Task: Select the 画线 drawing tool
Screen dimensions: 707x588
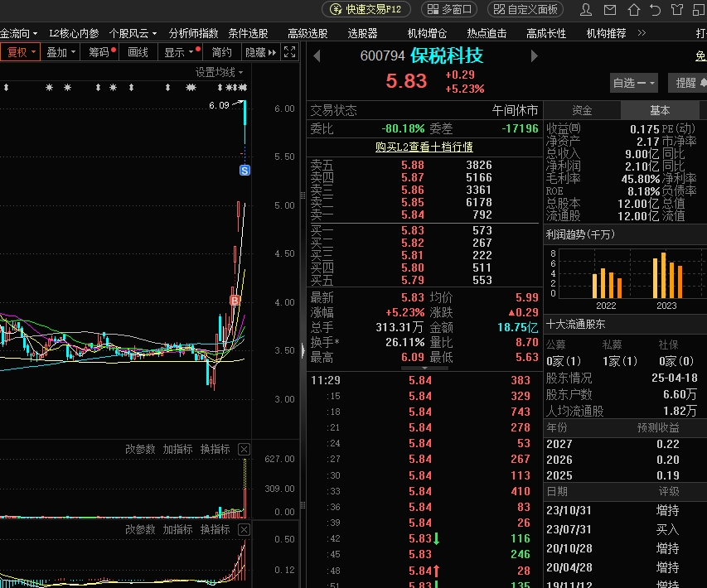Action: click(138, 52)
